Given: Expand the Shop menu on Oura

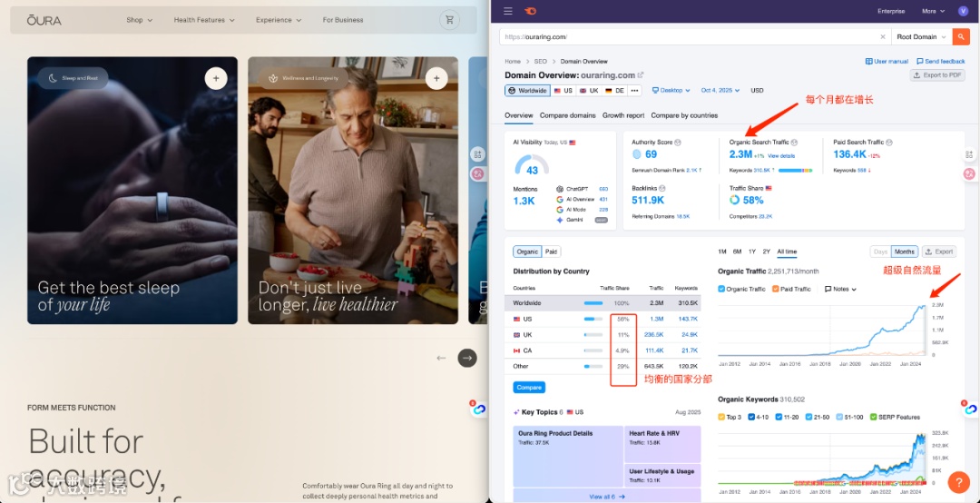Looking at the screenshot, I should [140, 20].
